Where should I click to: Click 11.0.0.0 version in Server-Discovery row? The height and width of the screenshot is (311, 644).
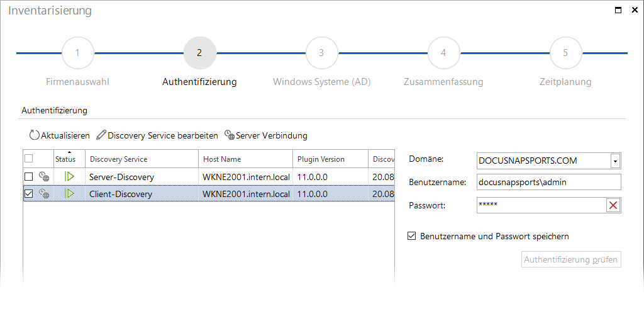point(330,178)
